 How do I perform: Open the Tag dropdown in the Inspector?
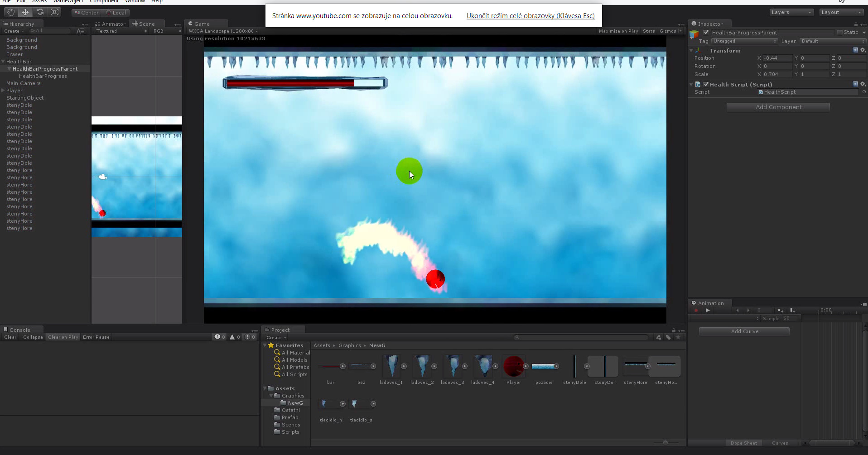coord(745,41)
